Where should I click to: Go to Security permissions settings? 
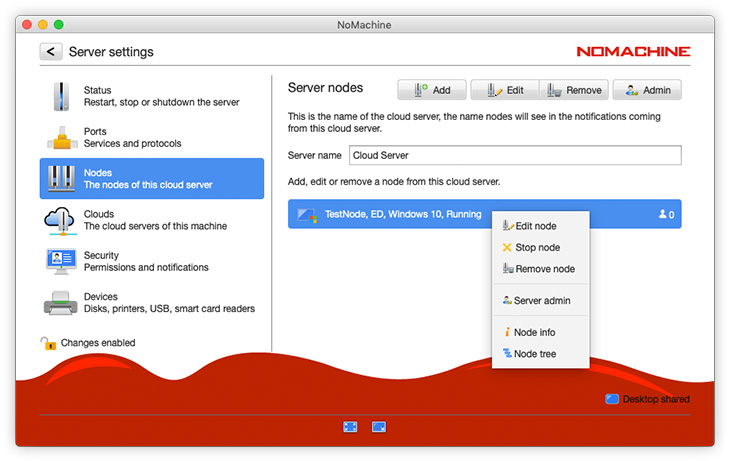[150, 261]
